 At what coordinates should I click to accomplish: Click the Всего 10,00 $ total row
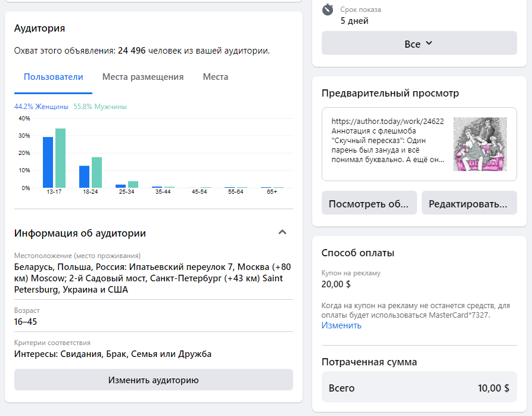(419, 388)
